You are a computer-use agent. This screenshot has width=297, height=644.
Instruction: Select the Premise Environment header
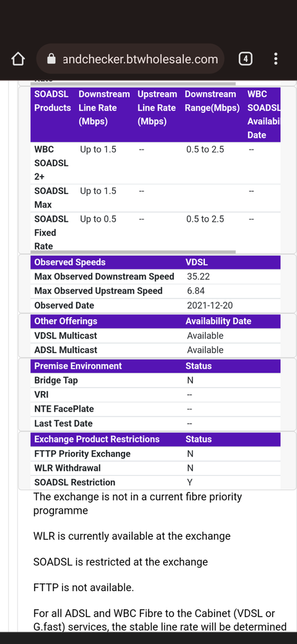(x=78, y=366)
